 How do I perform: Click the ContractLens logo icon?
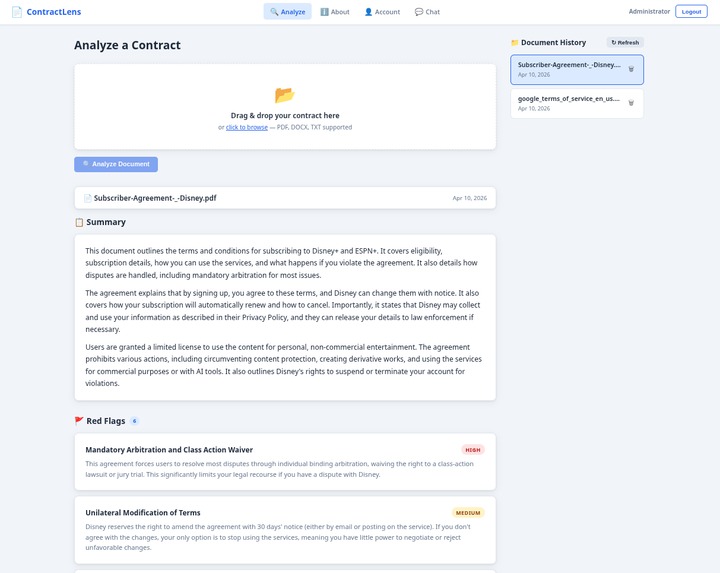coord(17,12)
